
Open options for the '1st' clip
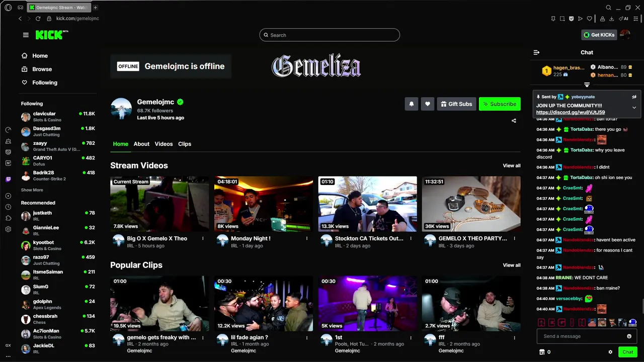411,338
